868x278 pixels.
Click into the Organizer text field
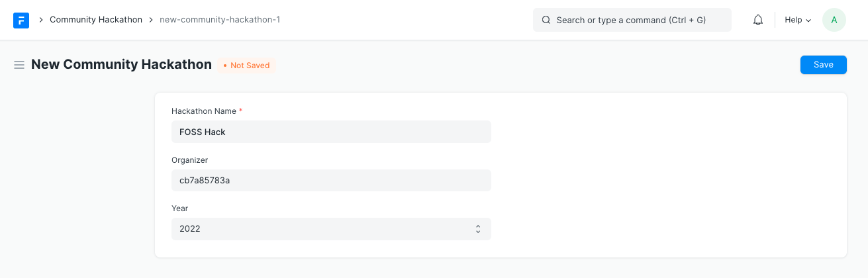tap(330, 181)
